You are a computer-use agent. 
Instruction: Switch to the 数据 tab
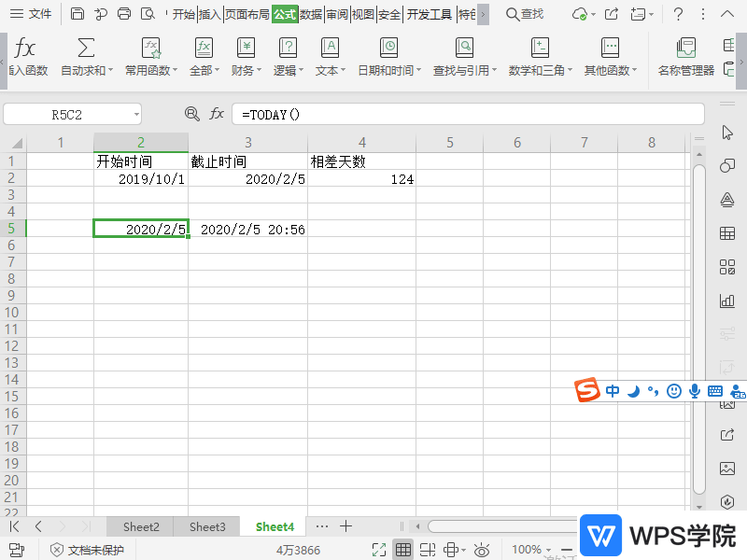pos(311,14)
